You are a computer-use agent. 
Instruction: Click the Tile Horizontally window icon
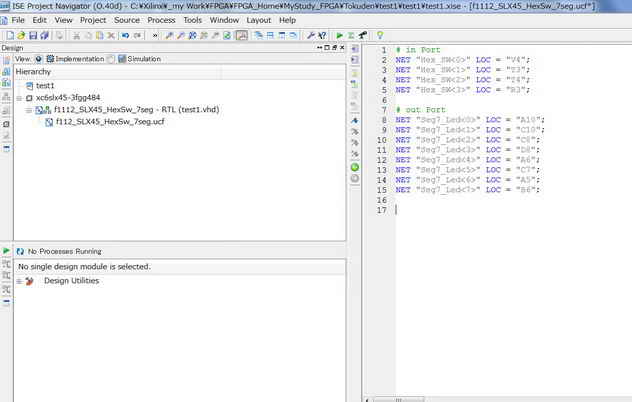coord(270,35)
